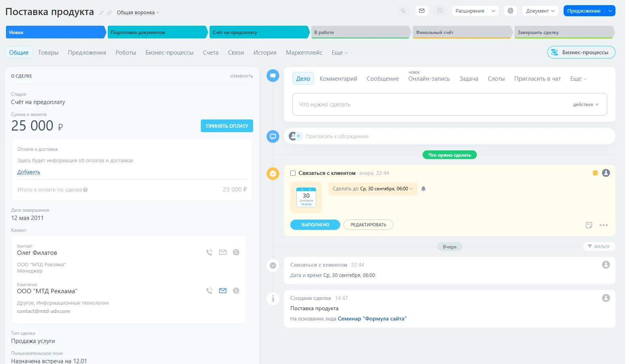This screenshot has height=364, width=625.
Task: Switch to the Товары tab
Action: [48, 53]
